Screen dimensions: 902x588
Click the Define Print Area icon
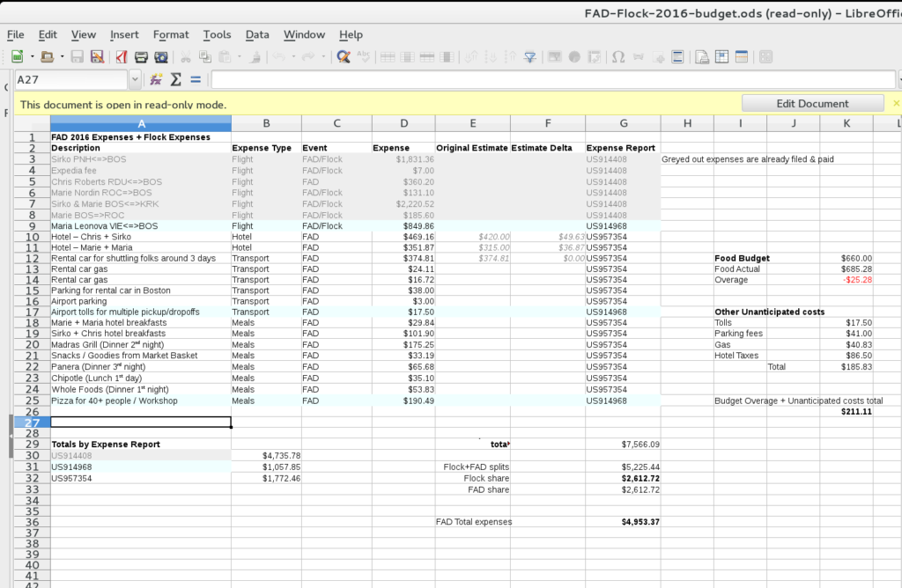pos(702,57)
